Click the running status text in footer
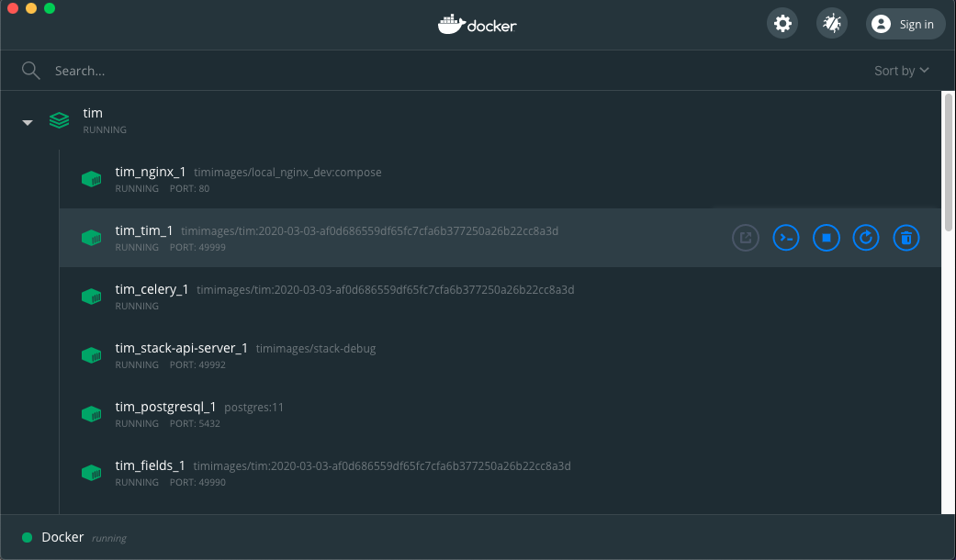The height and width of the screenshot is (560, 956). pyautogui.click(x=109, y=538)
